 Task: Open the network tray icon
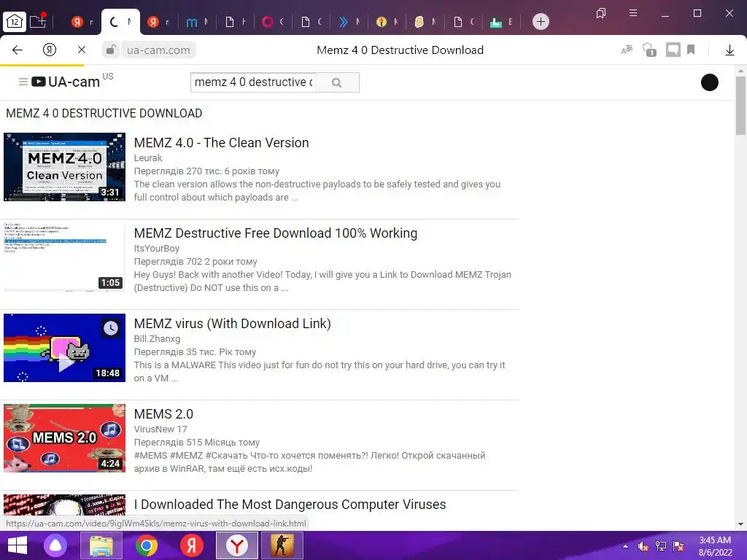661,546
